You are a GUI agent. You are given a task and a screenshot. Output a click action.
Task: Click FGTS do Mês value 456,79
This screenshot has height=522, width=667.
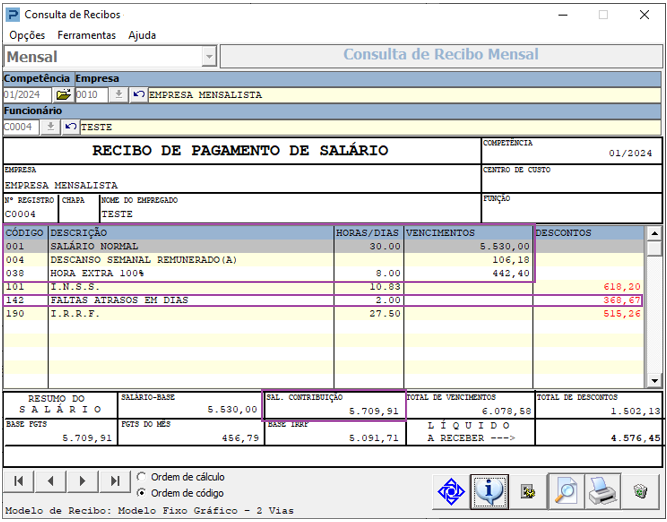(x=240, y=438)
